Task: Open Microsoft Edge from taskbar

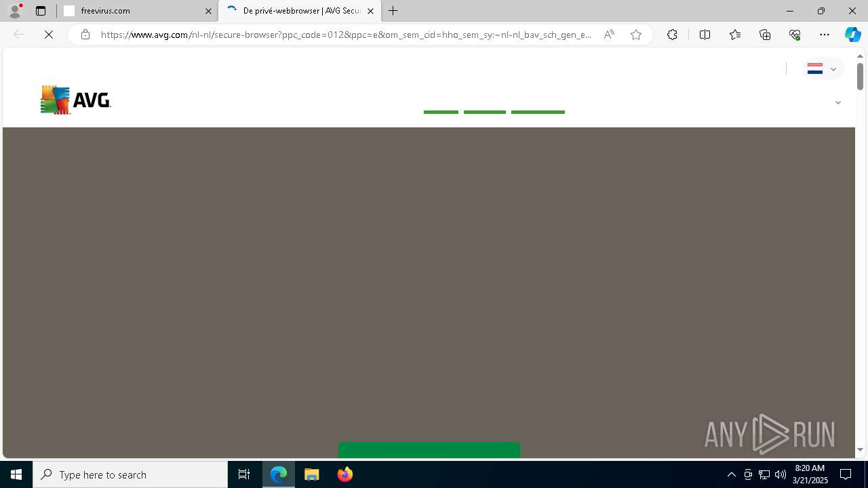Action: pyautogui.click(x=279, y=474)
